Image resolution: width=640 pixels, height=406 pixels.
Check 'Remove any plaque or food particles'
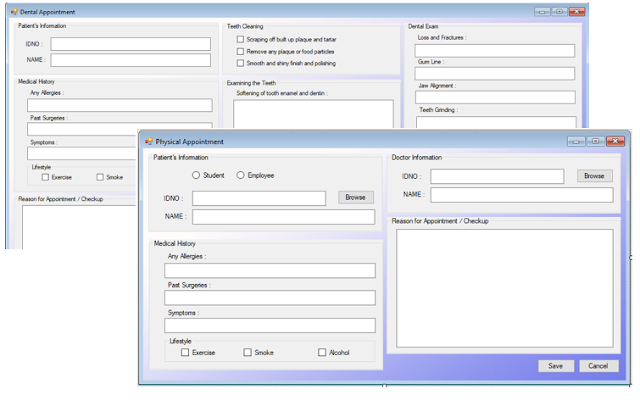240,51
